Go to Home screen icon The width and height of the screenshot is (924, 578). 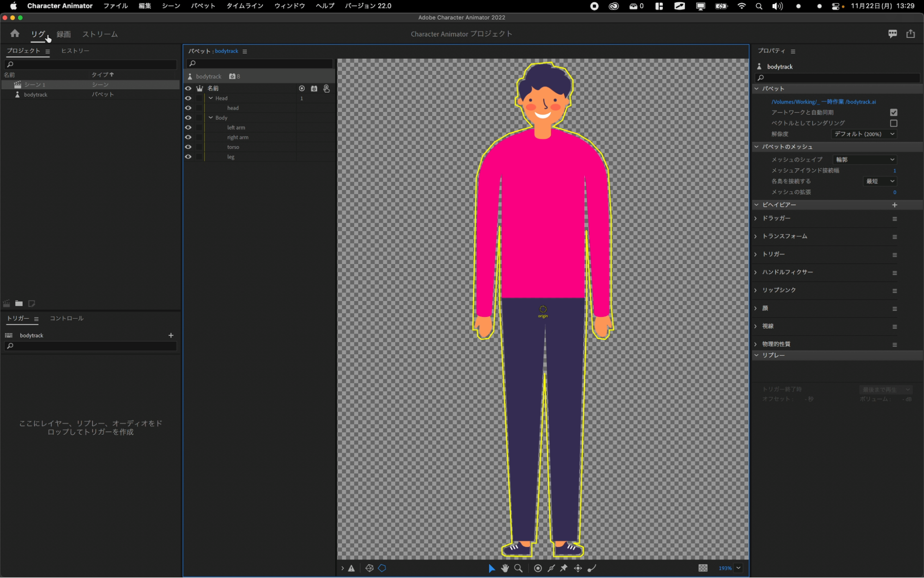pos(15,34)
